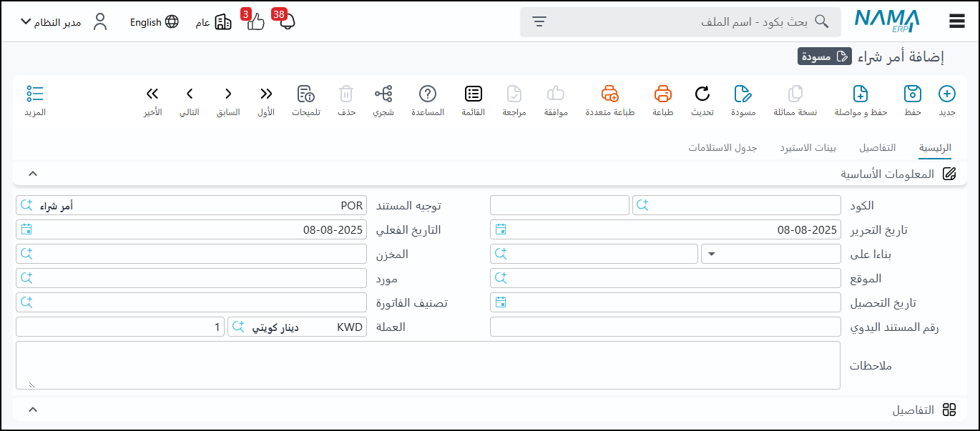This screenshot has width=980, height=431.
Task: Click the New (جديد) document icon
Action: (946, 94)
